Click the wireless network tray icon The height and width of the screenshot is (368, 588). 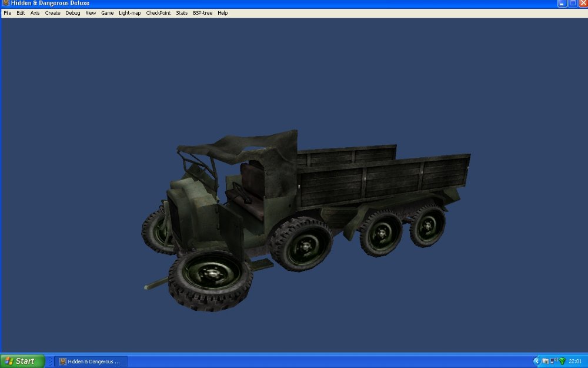point(562,362)
